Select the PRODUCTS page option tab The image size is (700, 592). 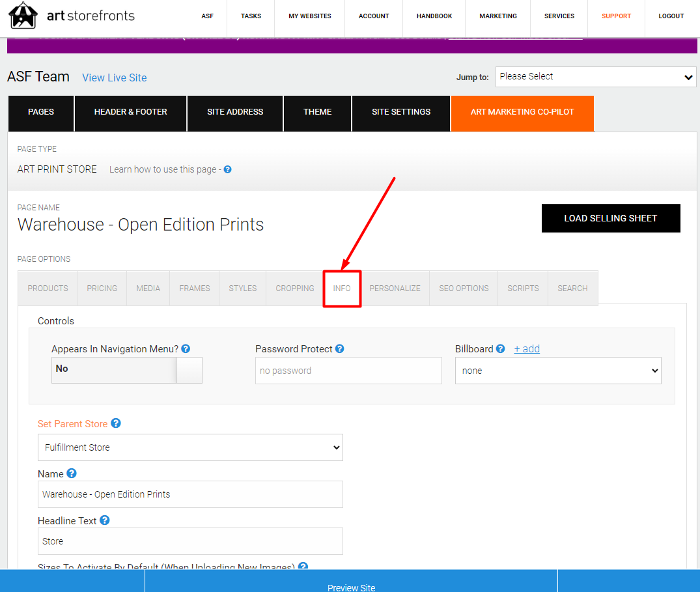(48, 289)
